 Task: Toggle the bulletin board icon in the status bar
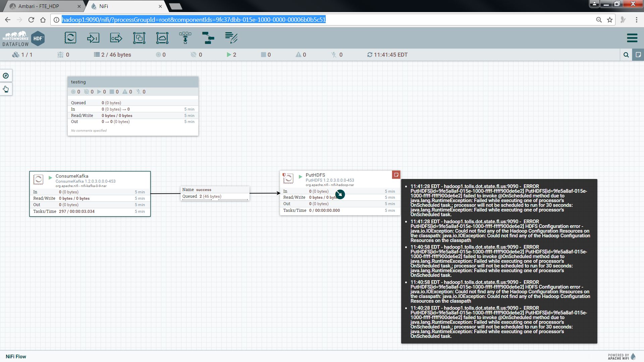(x=638, y=55)
